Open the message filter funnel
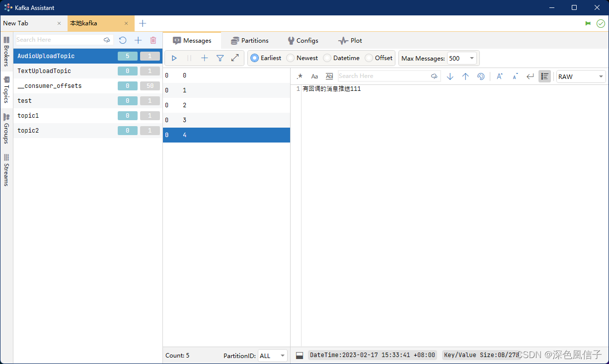The height and width of the screenshot is (364, 609). tap(220, 58)
